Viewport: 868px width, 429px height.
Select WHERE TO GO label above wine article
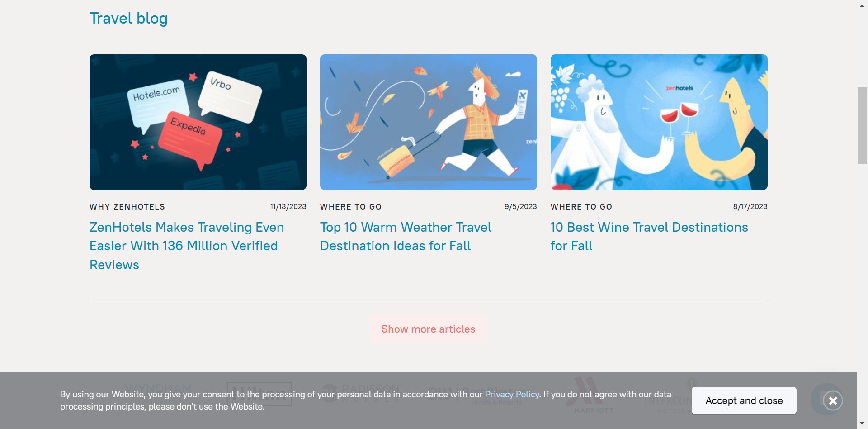(x=581, y=206)
